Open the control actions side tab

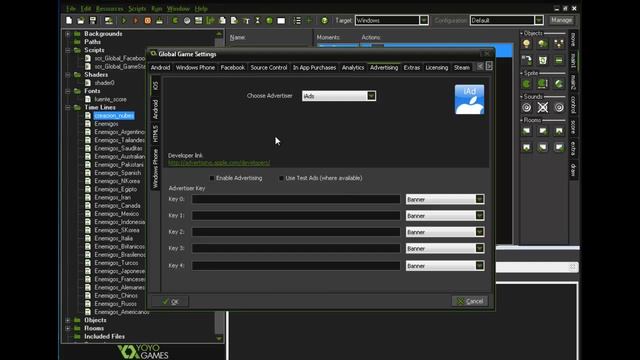573,105
